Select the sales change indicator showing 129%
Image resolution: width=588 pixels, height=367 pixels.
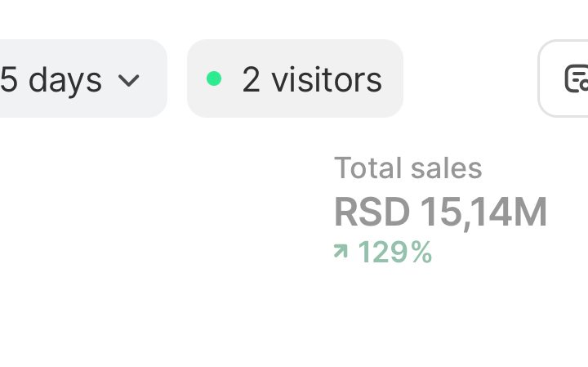[x=383, y=253]
